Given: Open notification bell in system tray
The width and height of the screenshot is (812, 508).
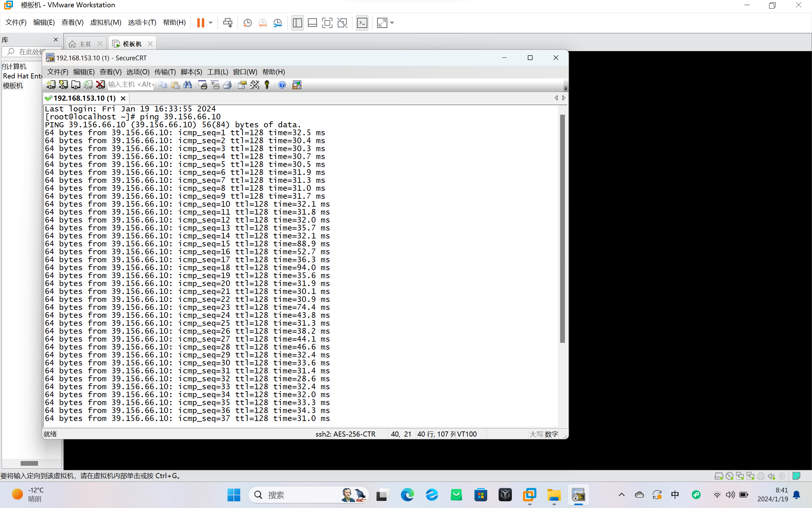Looking at the screenshot, I should [796, 495].
